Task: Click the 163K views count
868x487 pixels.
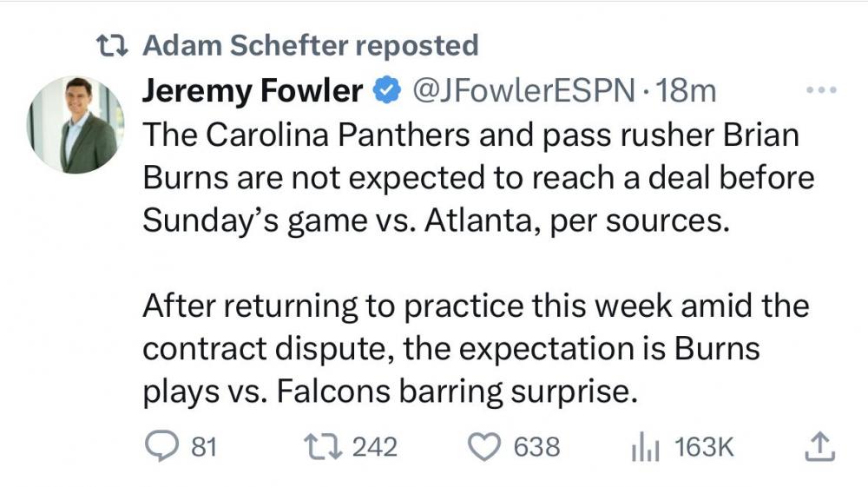Action: coord(704,447)
